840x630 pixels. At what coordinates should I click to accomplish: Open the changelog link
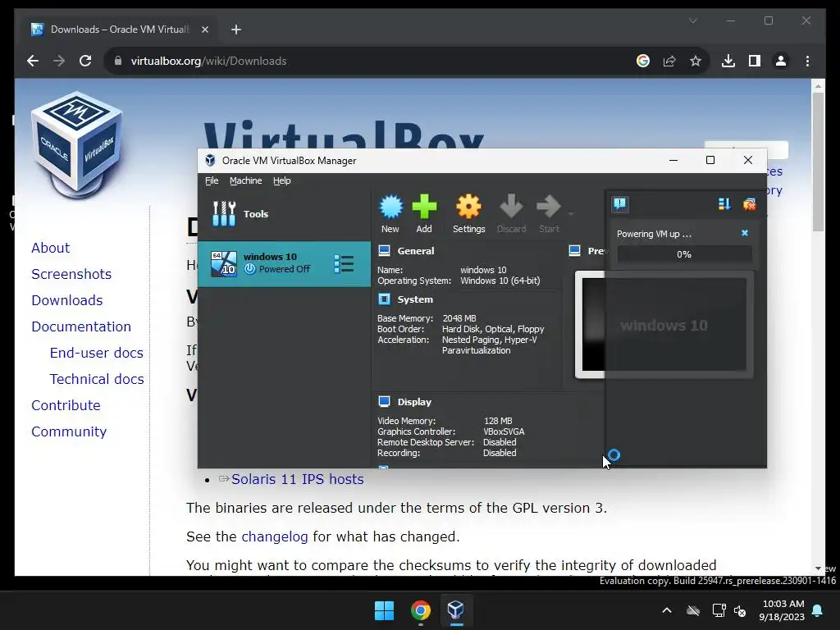click(x=274, y=536)
